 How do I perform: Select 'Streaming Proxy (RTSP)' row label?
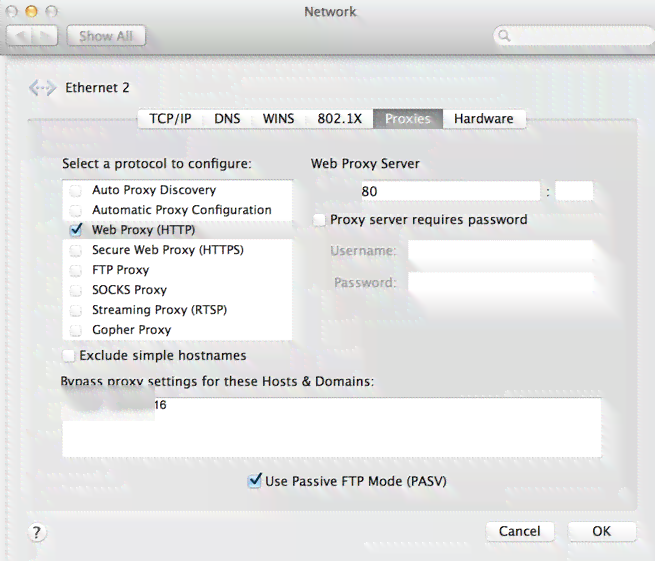(x=159, y=310)
